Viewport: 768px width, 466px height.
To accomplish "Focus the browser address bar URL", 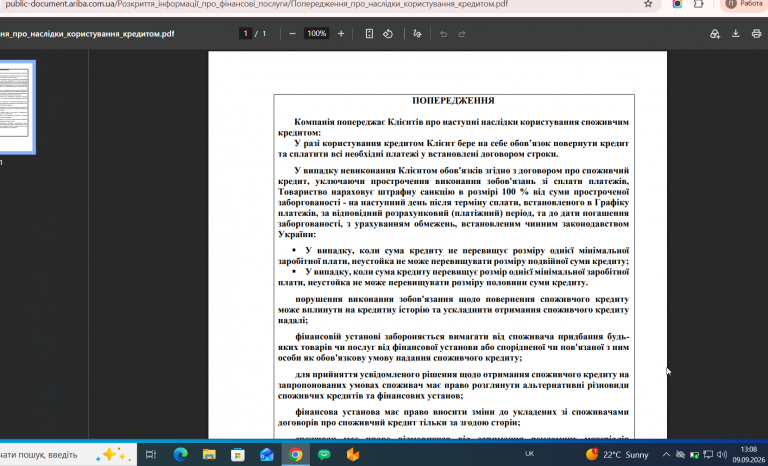I will point(256,4).
